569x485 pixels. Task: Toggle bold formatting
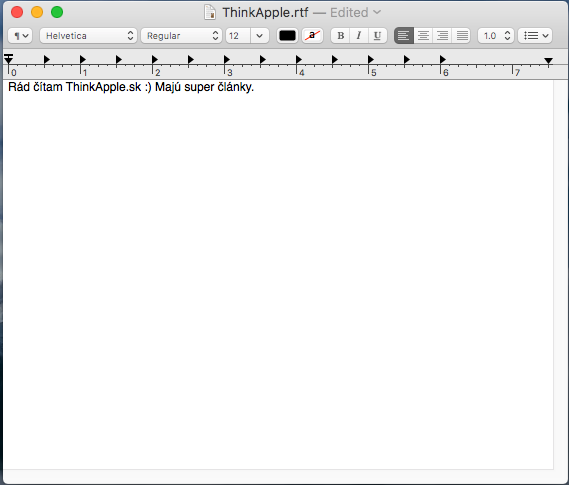point(340,36)
